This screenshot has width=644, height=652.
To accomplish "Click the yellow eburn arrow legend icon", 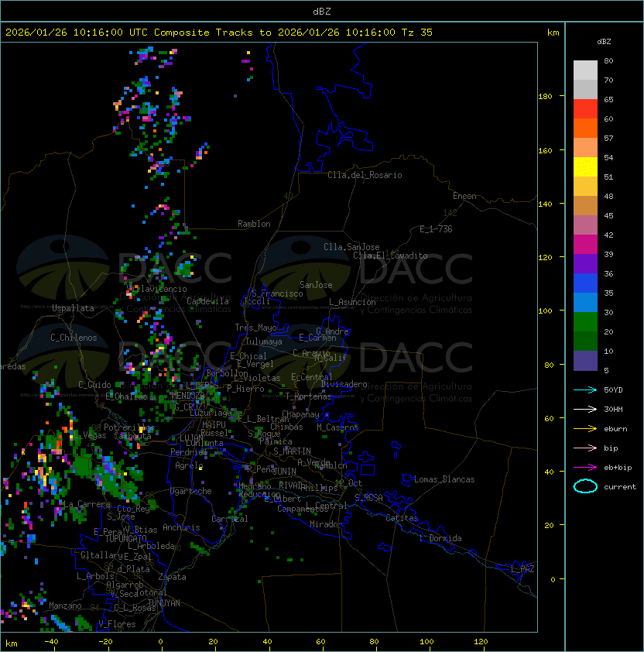I will [x=585, y=429].
